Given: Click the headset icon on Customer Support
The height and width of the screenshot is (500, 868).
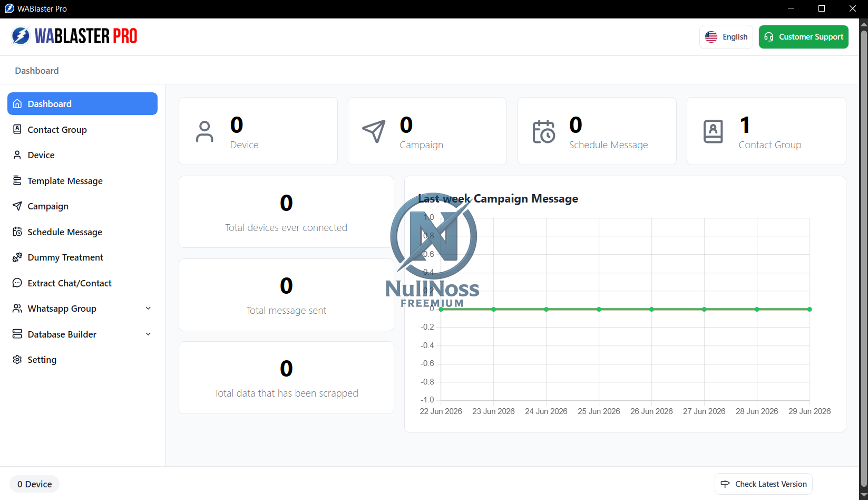Looking at the screenshot, I should pyautogui.click(x=769, y=37).
